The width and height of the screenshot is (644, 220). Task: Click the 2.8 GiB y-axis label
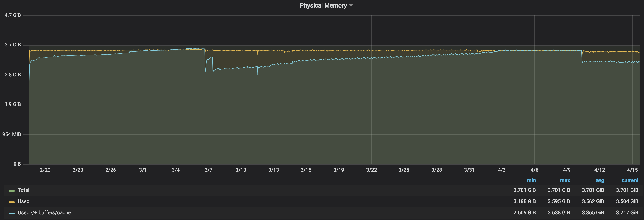12,75
